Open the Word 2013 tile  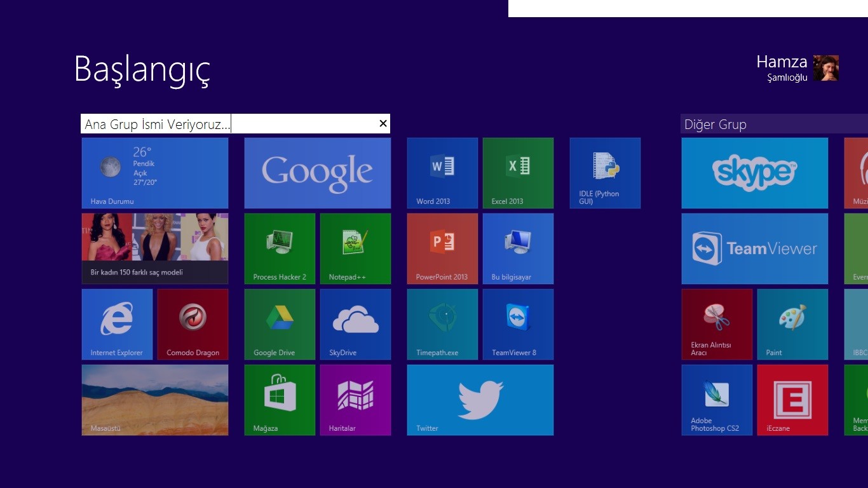[442, 173]
